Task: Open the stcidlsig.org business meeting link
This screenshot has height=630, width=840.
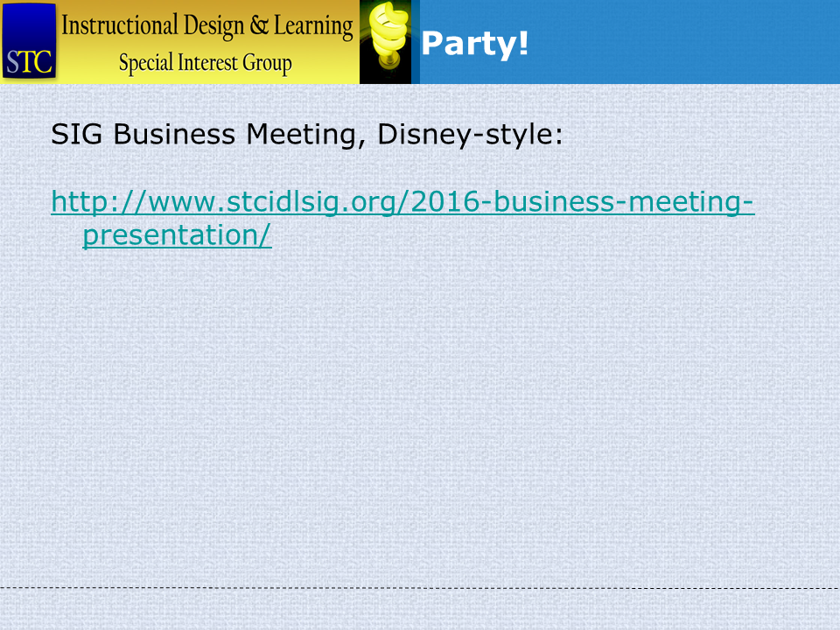Action: (402, 218)
